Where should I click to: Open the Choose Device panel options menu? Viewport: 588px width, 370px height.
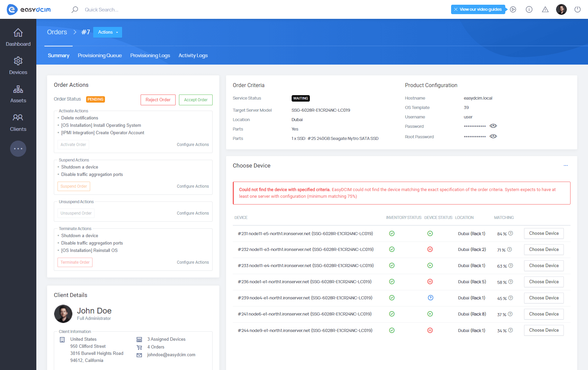pos(565,165)
